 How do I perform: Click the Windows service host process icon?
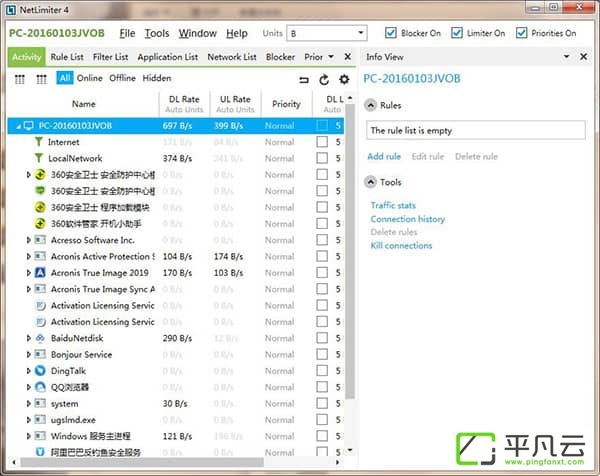pyautogui.click(x=40, y=436)
